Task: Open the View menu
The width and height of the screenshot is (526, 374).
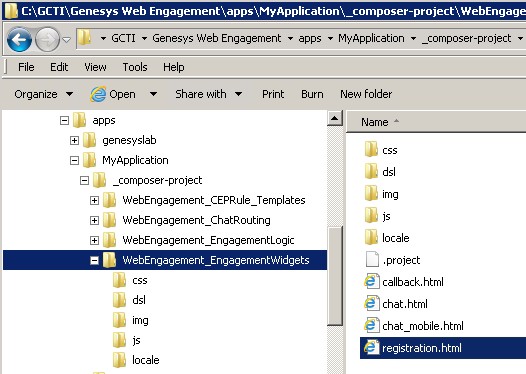Action: [x=95, y=67]
